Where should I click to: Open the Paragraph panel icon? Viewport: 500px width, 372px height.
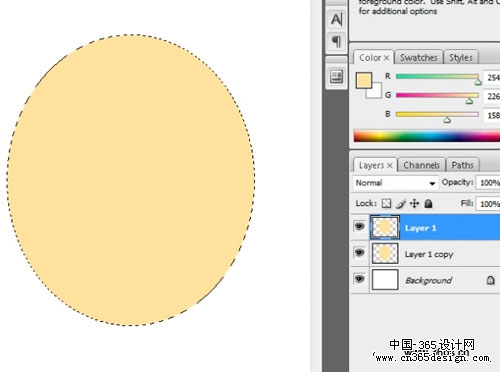[336, 42]
